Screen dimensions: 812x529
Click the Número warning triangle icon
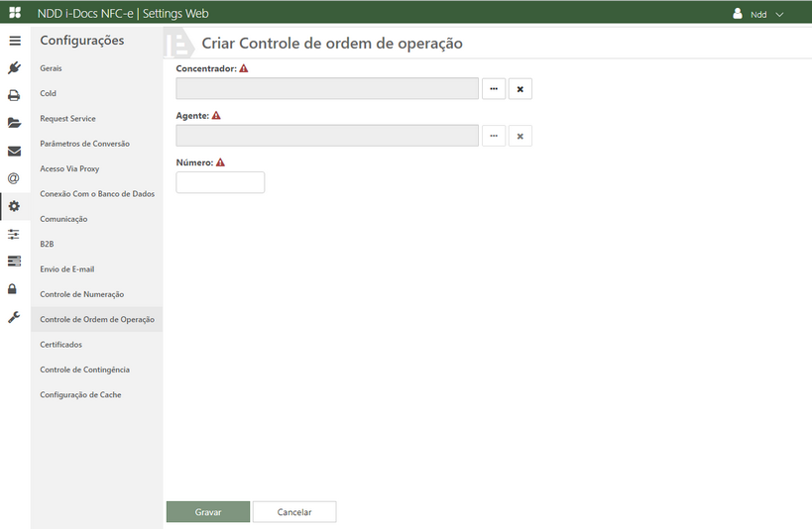tap(221, 162)
